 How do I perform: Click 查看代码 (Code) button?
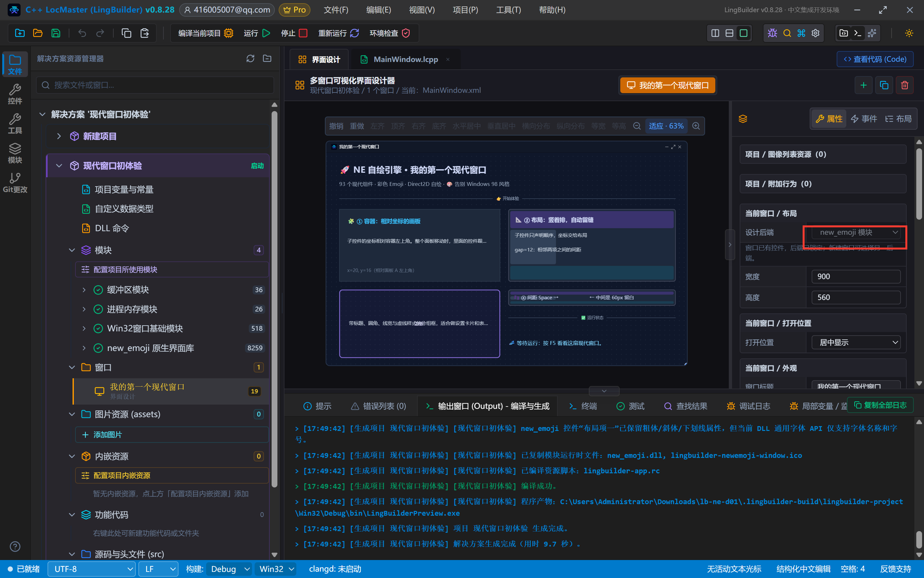[x=875, y=59]
